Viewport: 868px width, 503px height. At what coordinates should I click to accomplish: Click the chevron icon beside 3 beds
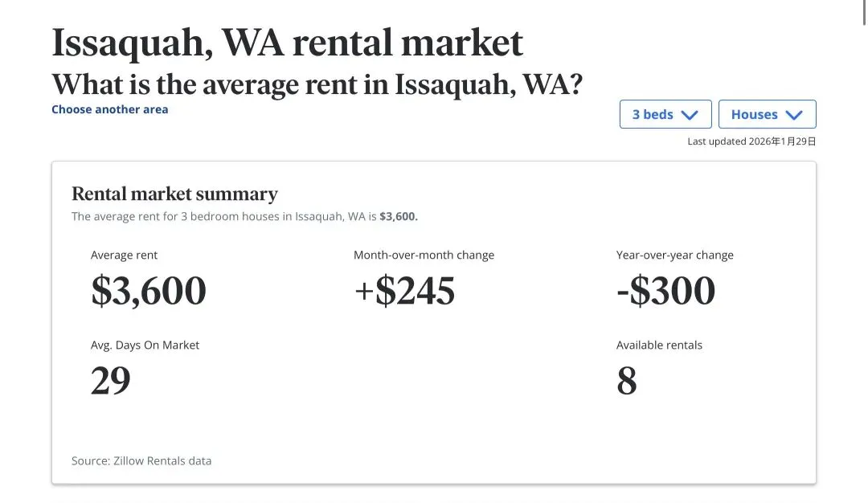(690, 115)
